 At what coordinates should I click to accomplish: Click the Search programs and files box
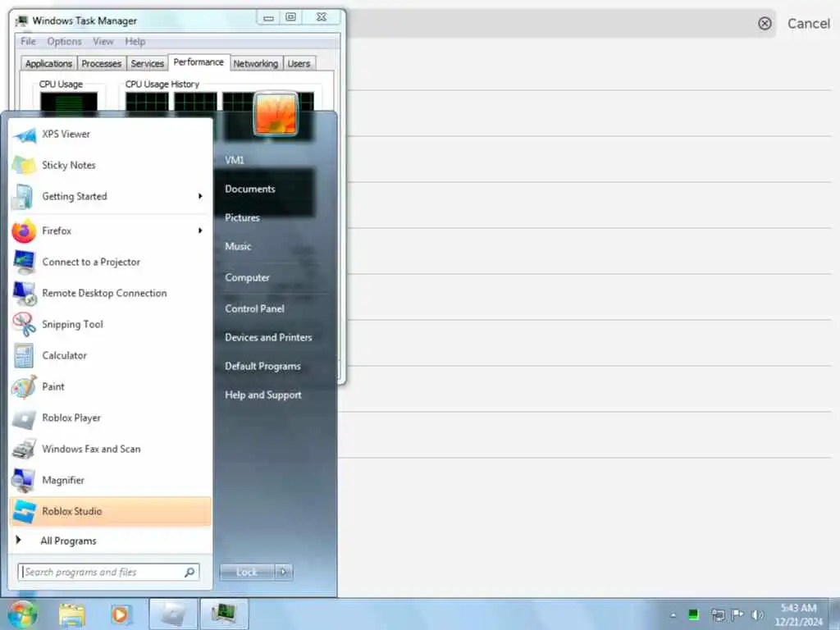108,572
